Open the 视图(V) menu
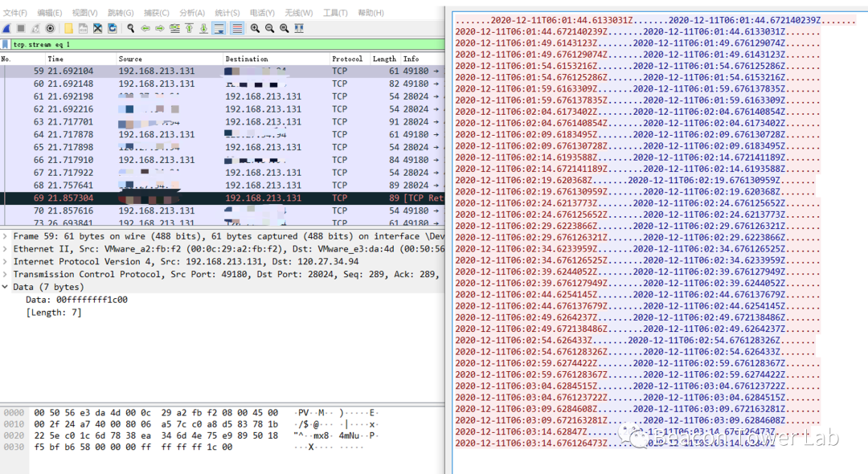The image size is (868, 474). tap(84, 12)
